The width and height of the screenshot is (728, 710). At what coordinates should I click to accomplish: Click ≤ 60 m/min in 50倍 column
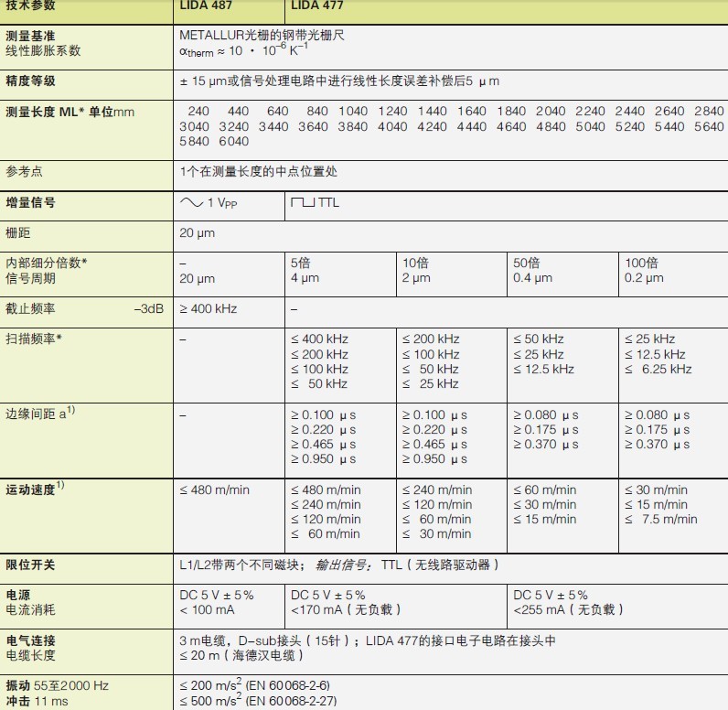click(x=544, y=489)
